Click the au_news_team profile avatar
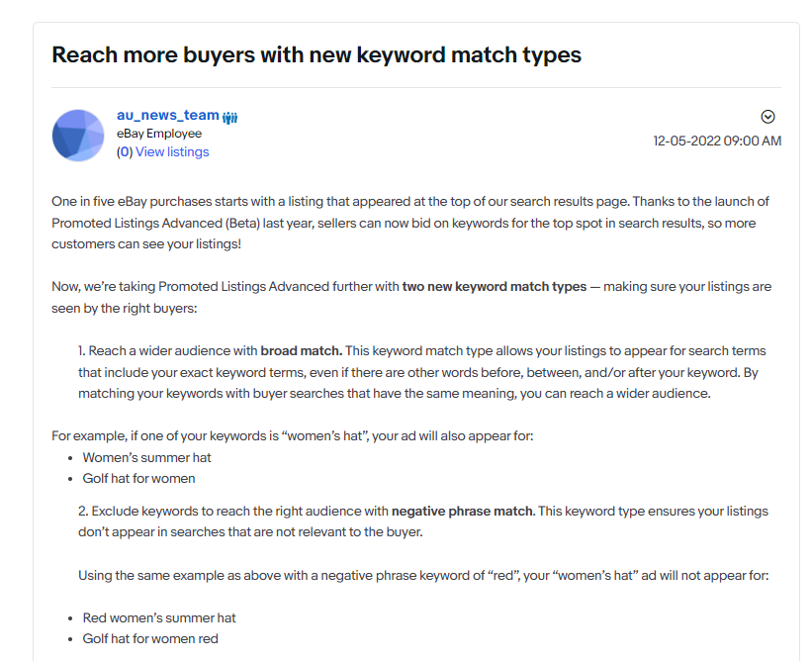The height and width of the screenshot is (661, 812). [78, 136]
